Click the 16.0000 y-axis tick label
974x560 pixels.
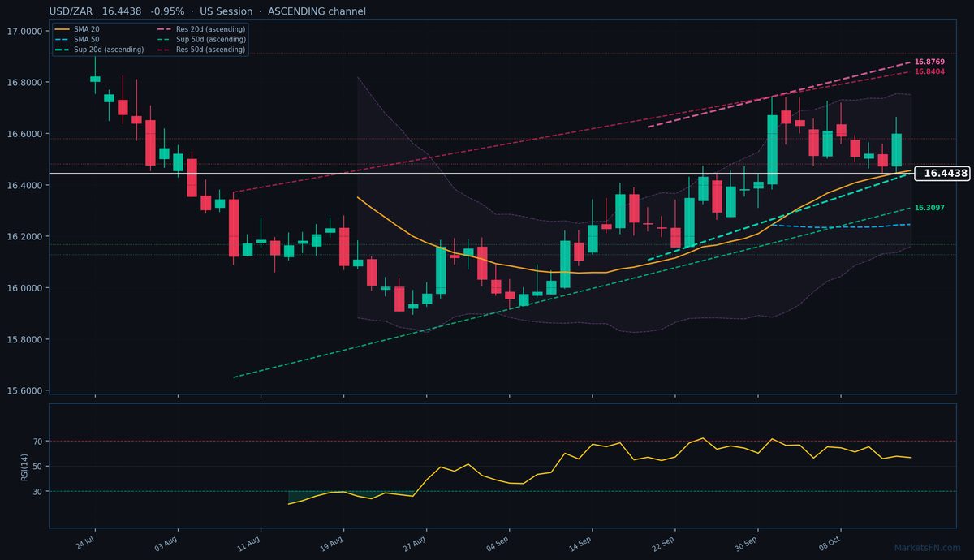click(x=25, y=288)
